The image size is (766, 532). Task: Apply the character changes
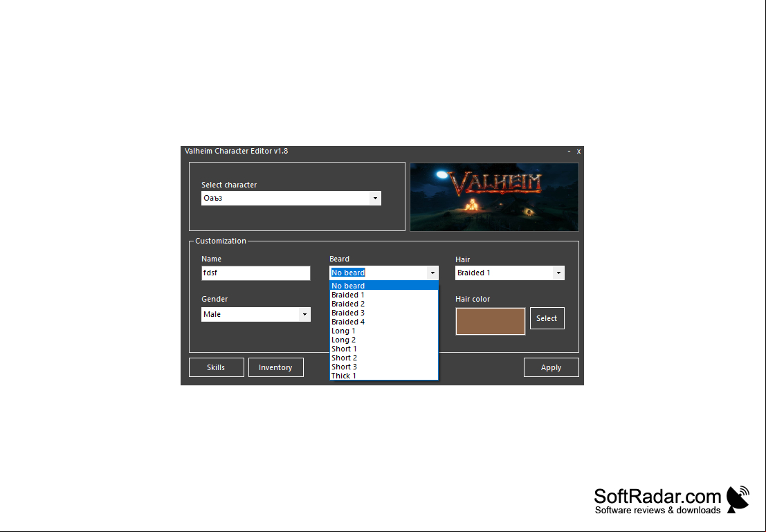point(551,367)
